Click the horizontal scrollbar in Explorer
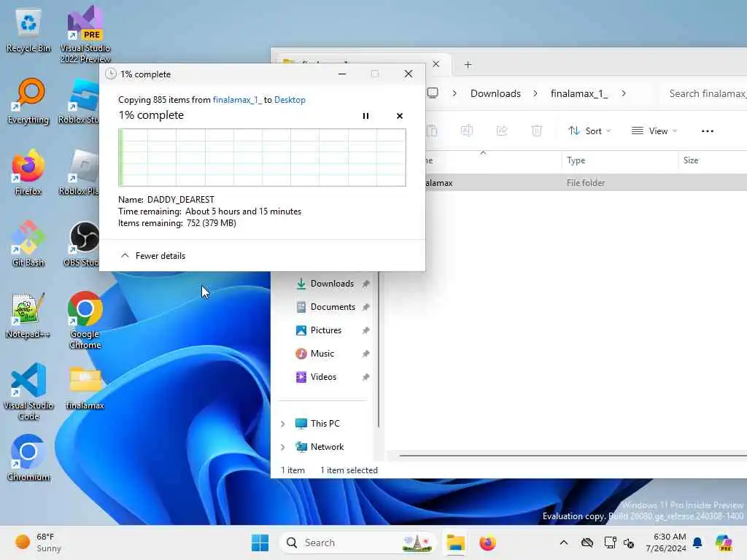Viewport: 747px width, 560px height. tap(573, 455)
